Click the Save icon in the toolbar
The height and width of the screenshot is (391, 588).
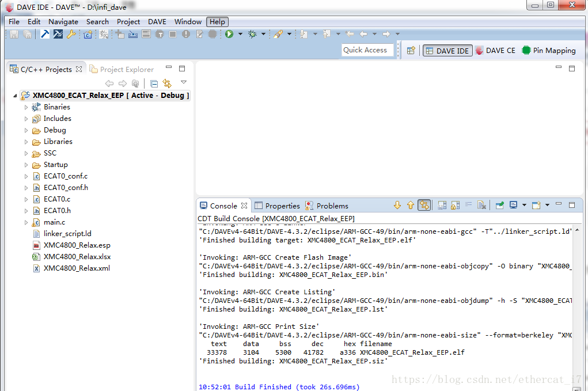click(x=14, y=35)
